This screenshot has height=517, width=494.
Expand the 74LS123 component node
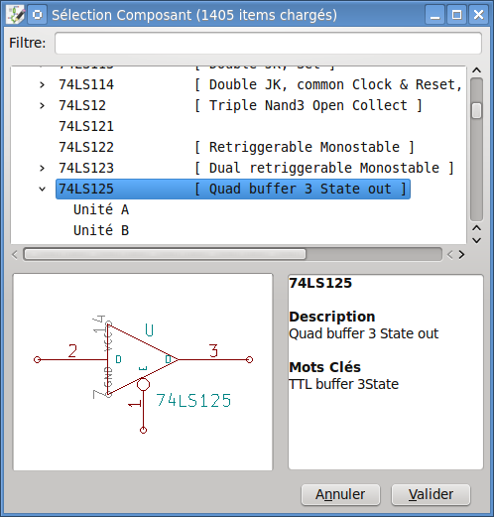(x=42, y=168)
